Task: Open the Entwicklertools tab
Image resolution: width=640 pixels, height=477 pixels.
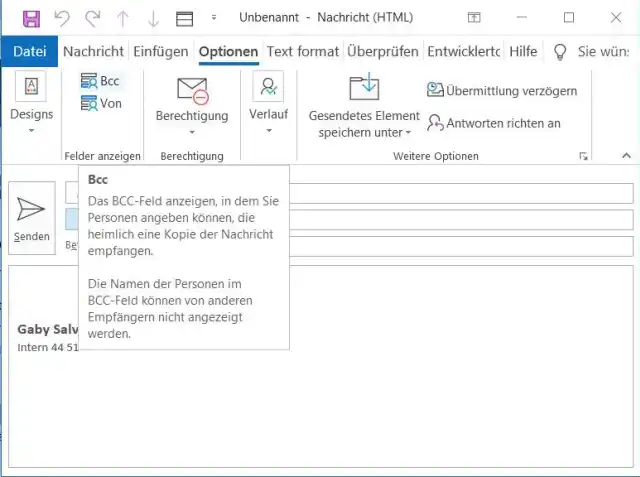Action: [463, 51]
